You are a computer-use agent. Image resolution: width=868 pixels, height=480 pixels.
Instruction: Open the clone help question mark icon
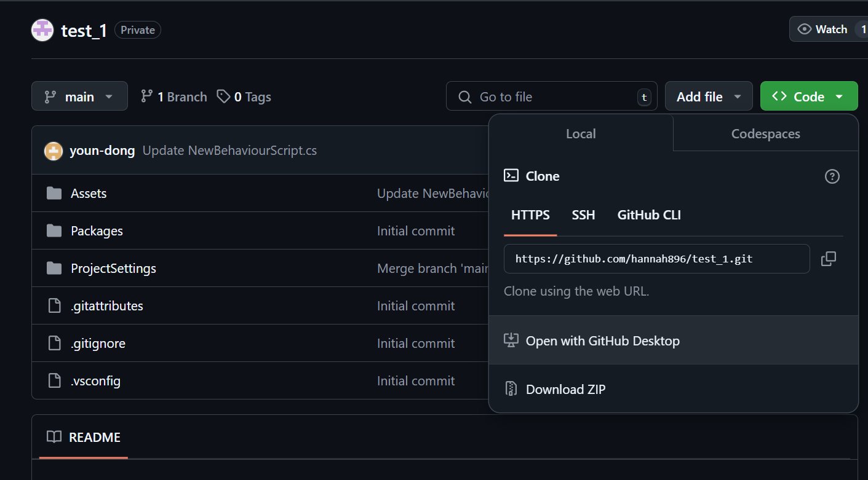[x=832, y=176]
